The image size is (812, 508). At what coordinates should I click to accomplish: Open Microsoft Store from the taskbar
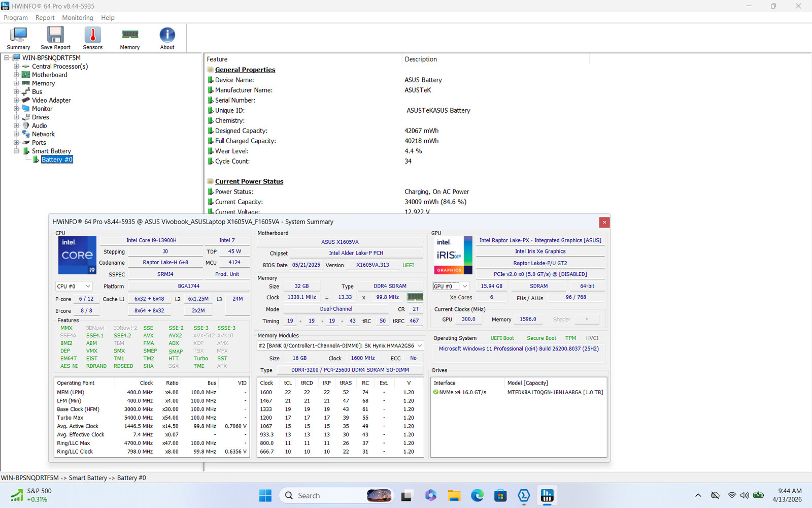[x=500, y=495]
